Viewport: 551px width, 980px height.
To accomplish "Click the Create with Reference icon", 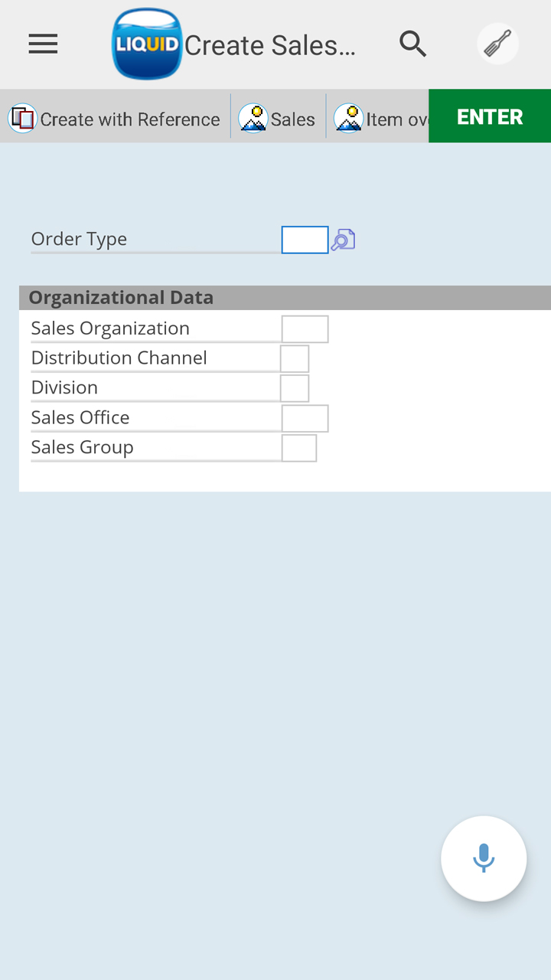I will 22,119.
